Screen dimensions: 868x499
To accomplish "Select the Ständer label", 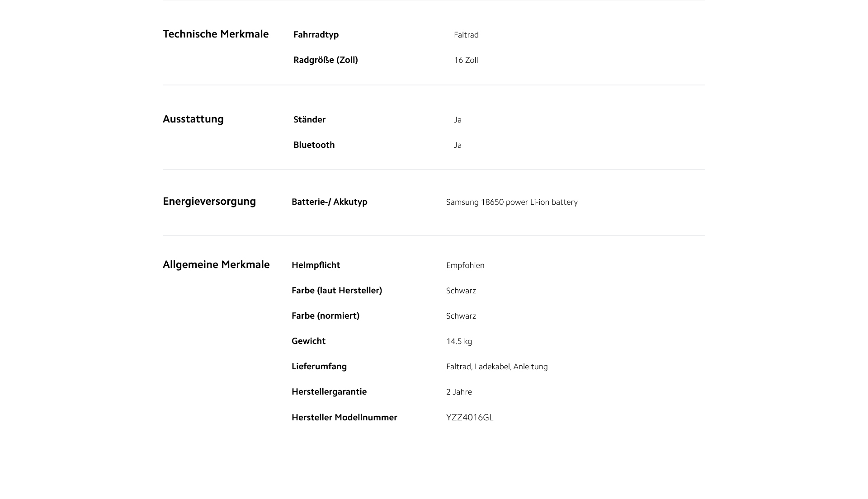I will 309,120.
